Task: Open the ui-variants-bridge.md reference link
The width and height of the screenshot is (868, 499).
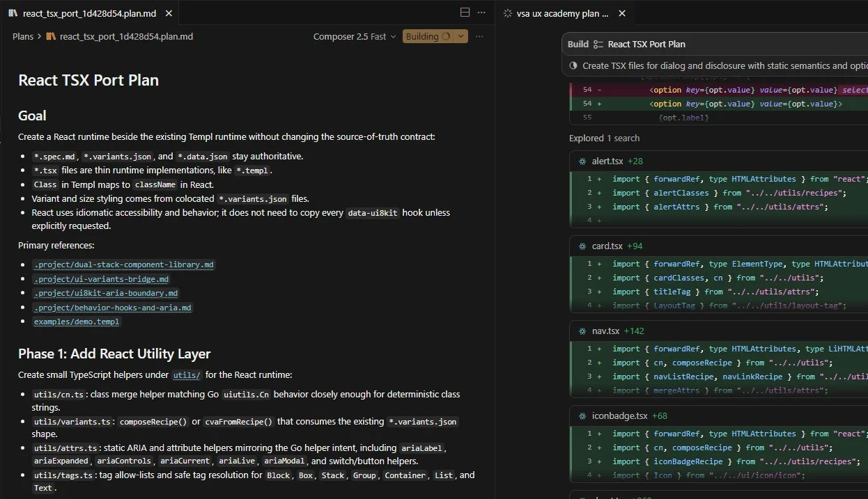Action: point(101,279)
